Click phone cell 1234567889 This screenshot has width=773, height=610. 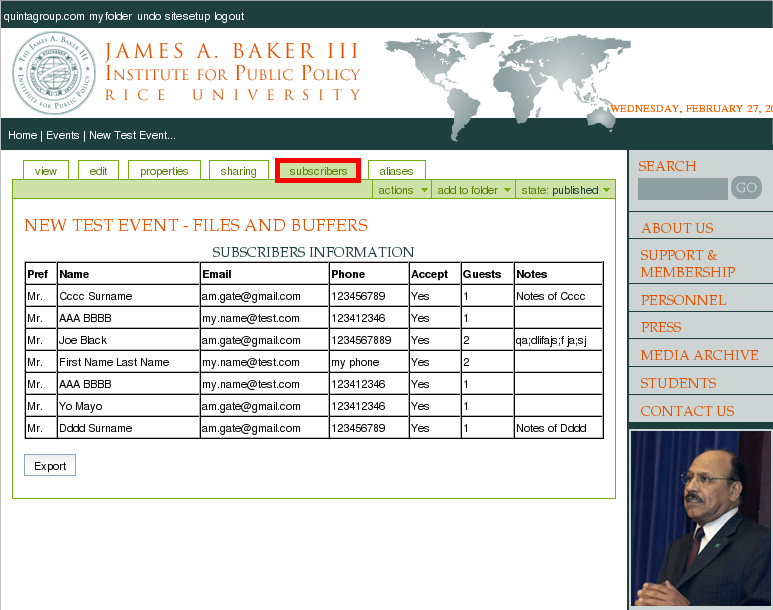click(369, 340)
